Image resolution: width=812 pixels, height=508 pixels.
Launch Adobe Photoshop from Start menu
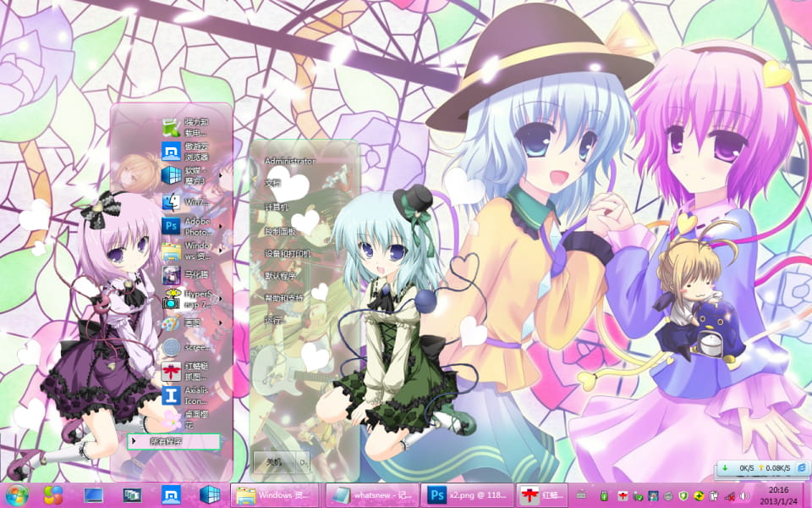pyautogui.click(x=188, y=226)
